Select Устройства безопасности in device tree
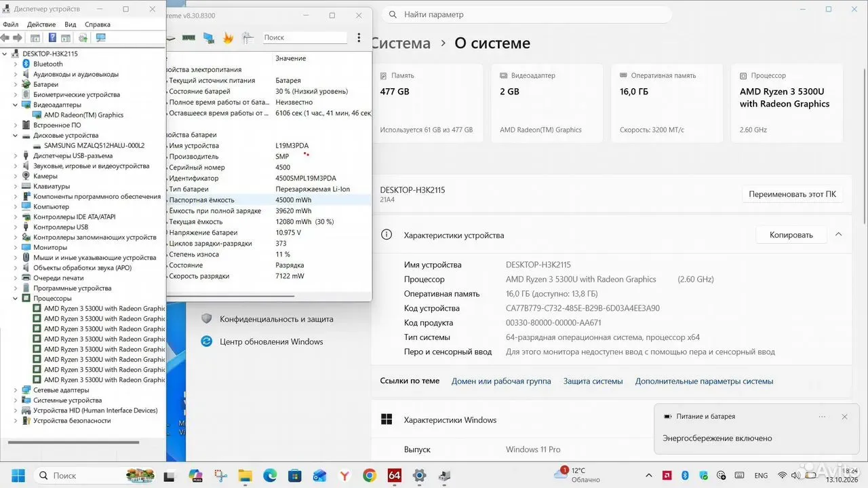The height and width of the screenshot is (488, 868). coord(72,420)
